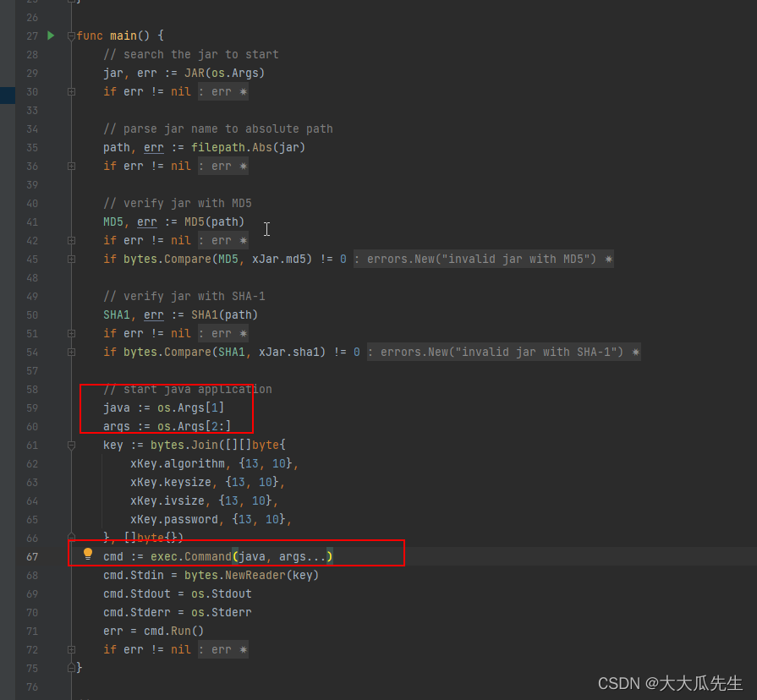The height and width of the screenshot is (700, 757).
Task: Expand folded block on line 72
Action: [x=71, y=649]
